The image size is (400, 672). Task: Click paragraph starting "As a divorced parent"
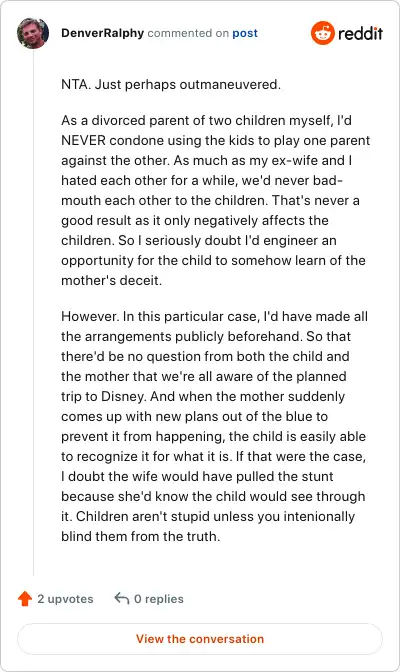(216, 200)
